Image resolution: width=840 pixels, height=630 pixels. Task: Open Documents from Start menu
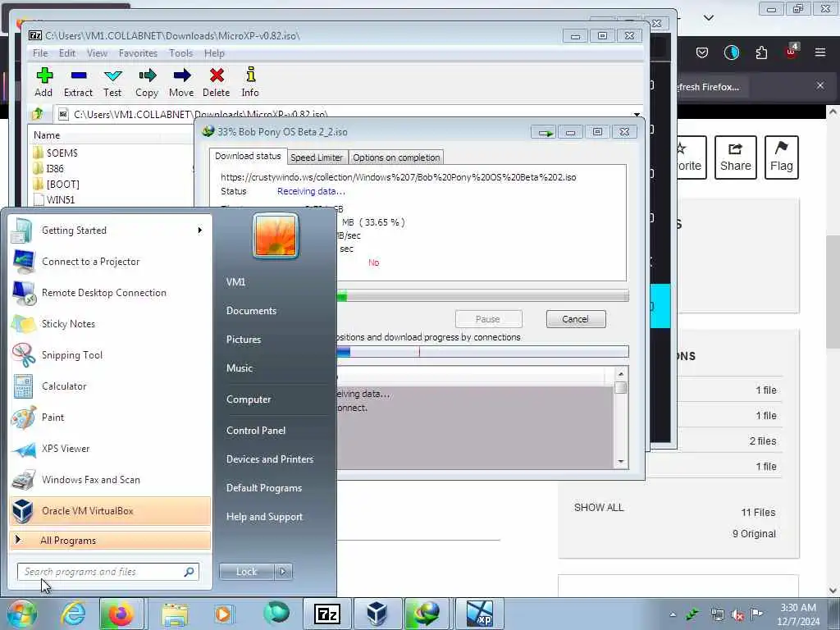point(251,311)
